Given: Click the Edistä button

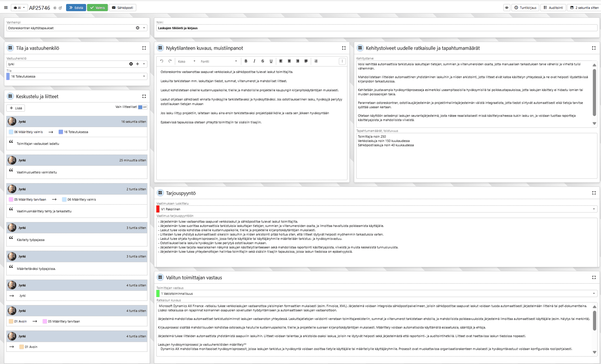Looking at the screenshot, I should tap(76, 8).
